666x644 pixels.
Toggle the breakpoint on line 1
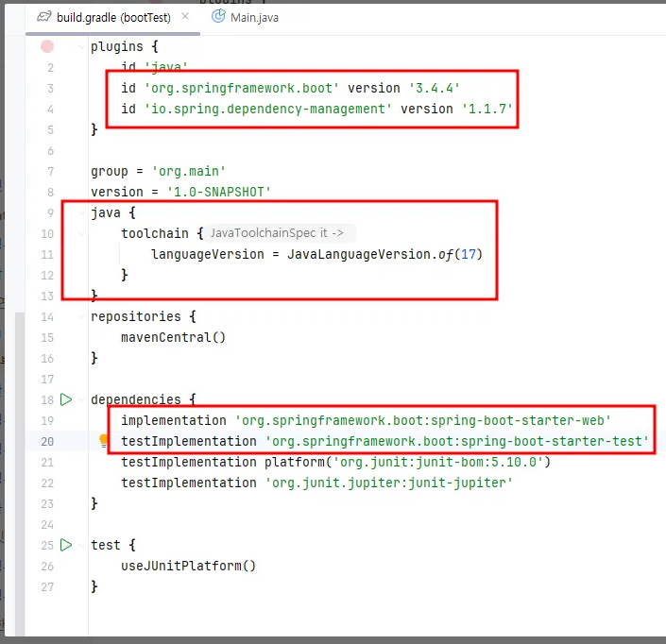[47, 46]
